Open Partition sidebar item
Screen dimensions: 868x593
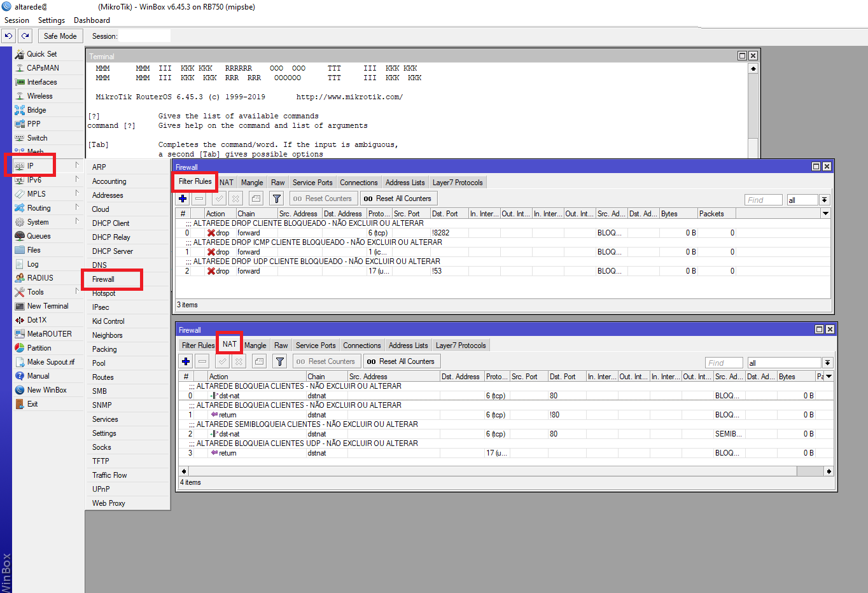pyautogui.click(x=39, y=348)
